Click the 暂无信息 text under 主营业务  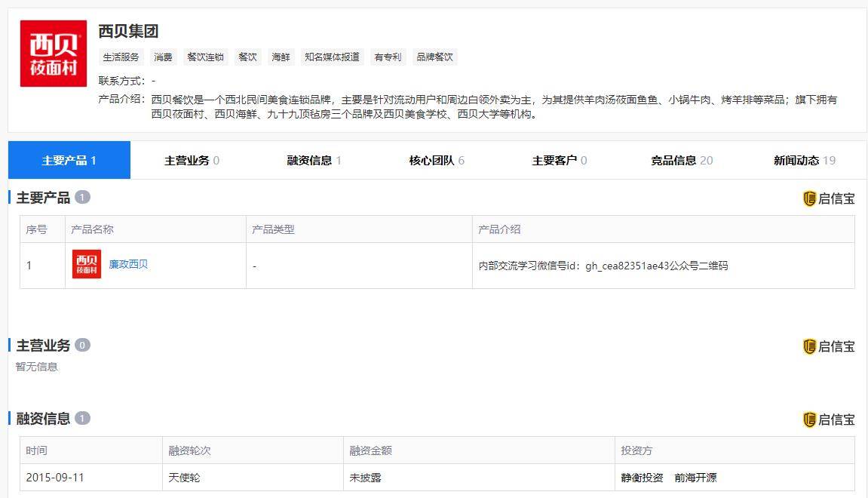[x=36, y=367]
